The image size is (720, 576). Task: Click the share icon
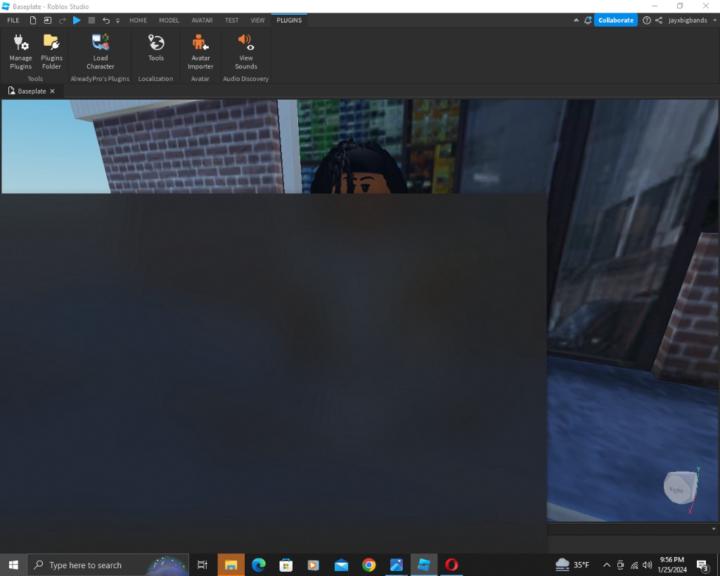658,20
